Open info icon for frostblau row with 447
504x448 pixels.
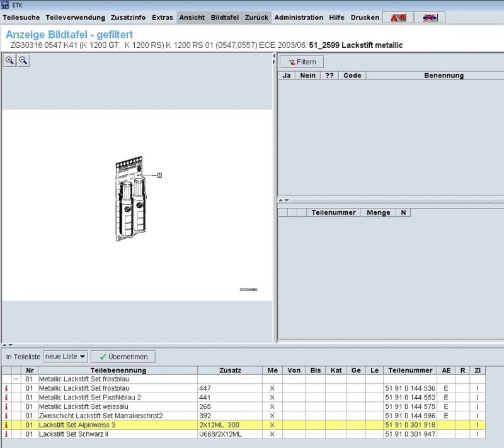click(x=6, y=388)
